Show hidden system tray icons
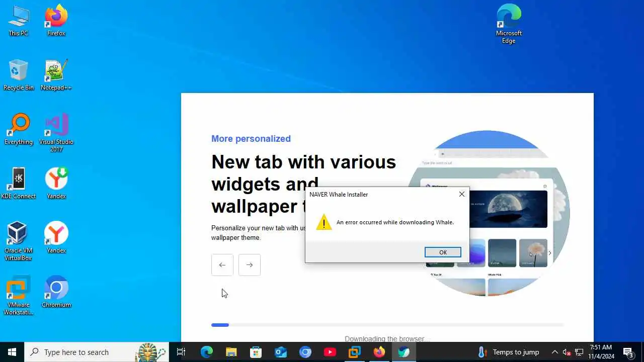 [x=554, y=352]
